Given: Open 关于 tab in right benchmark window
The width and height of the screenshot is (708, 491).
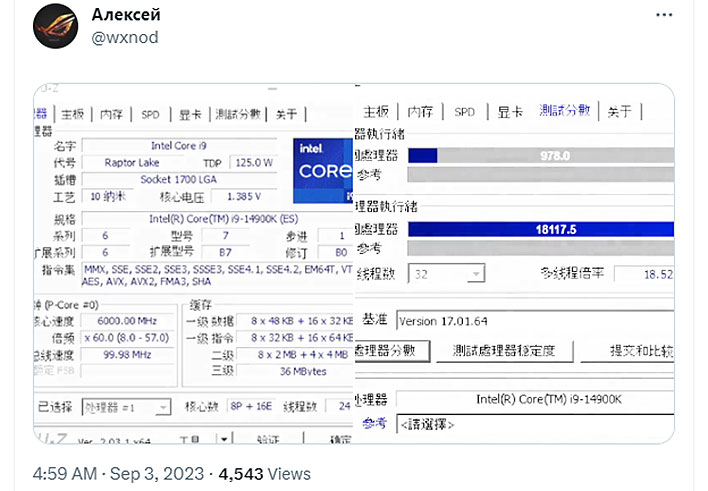Looking at the screenshot, I should pos(620,111).
